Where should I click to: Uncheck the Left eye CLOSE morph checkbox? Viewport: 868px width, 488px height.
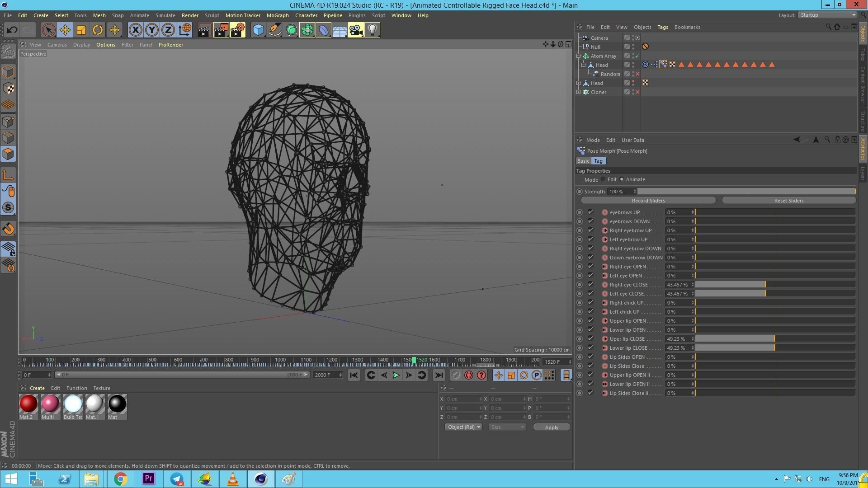click(590, 294)
